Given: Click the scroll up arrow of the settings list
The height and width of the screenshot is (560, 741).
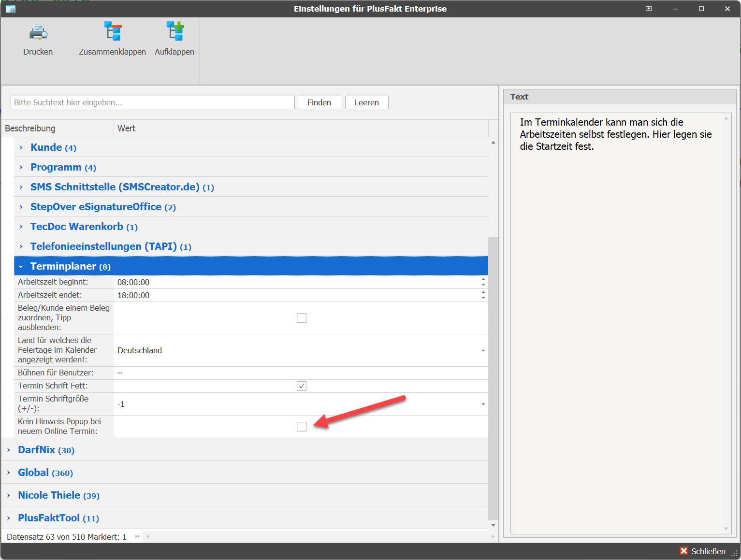Looking at the screenshot, I should [493, 143].
